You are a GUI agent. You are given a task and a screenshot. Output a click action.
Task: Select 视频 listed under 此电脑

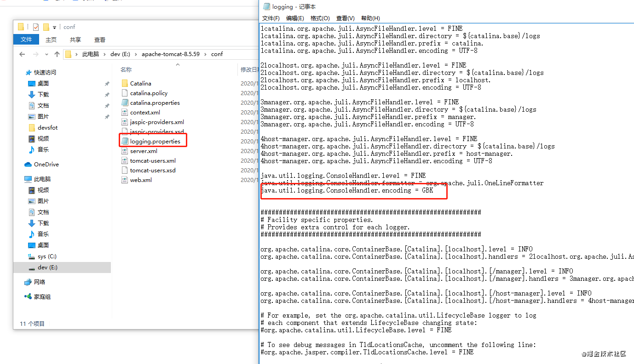(x=43, y=190)
